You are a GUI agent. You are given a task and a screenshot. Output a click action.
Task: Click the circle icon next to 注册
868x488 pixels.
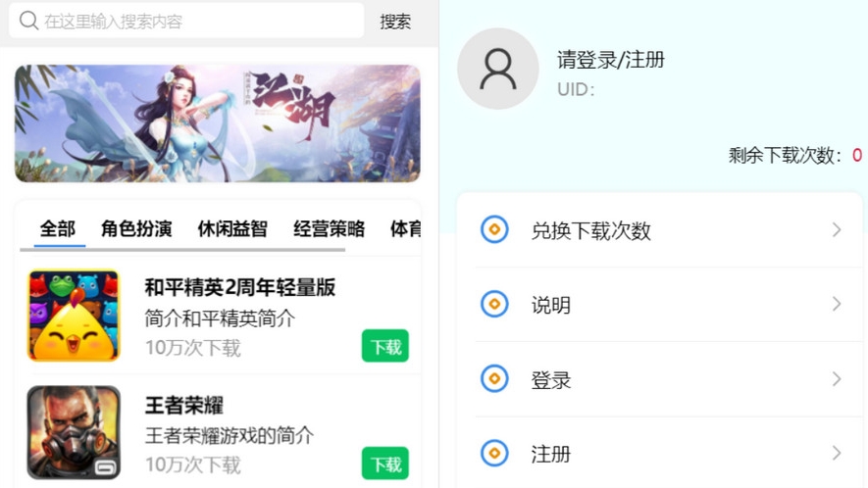click(494, 453)
